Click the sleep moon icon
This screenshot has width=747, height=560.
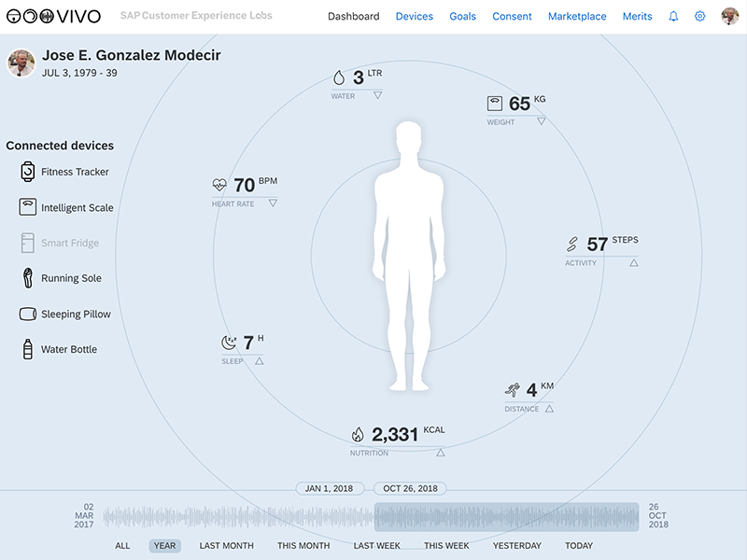tap(229, 343)
